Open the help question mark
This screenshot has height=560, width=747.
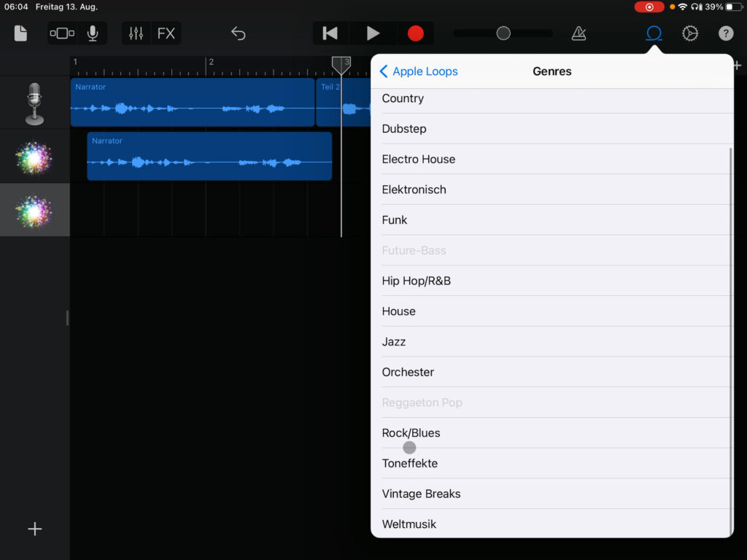(726, 34)
